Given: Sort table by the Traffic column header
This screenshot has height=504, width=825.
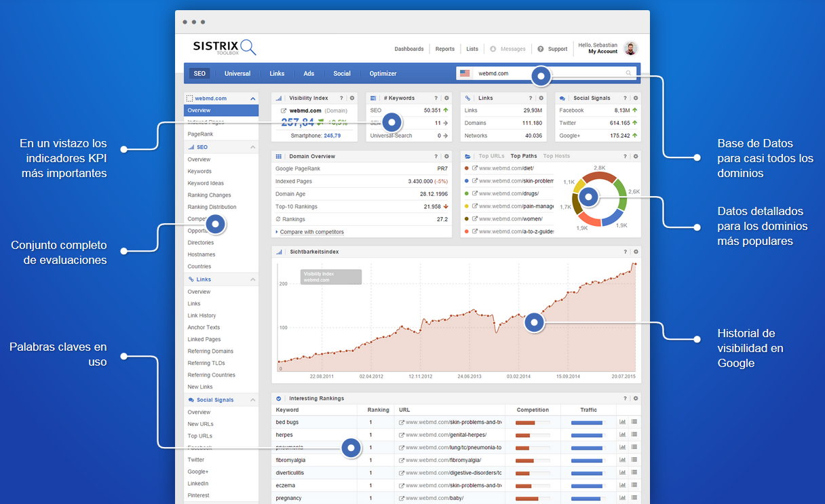Looking at the screenshot, I should (x=589, y=410).
